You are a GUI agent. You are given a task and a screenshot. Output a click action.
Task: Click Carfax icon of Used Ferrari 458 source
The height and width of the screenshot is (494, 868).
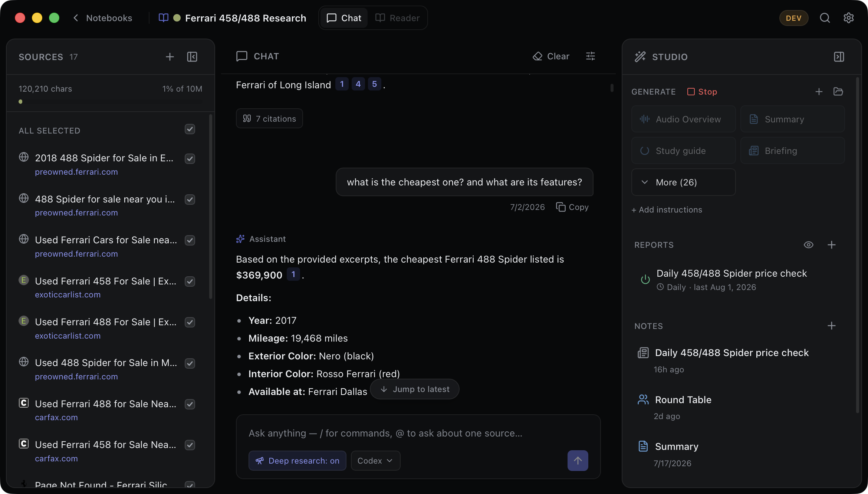24,444
